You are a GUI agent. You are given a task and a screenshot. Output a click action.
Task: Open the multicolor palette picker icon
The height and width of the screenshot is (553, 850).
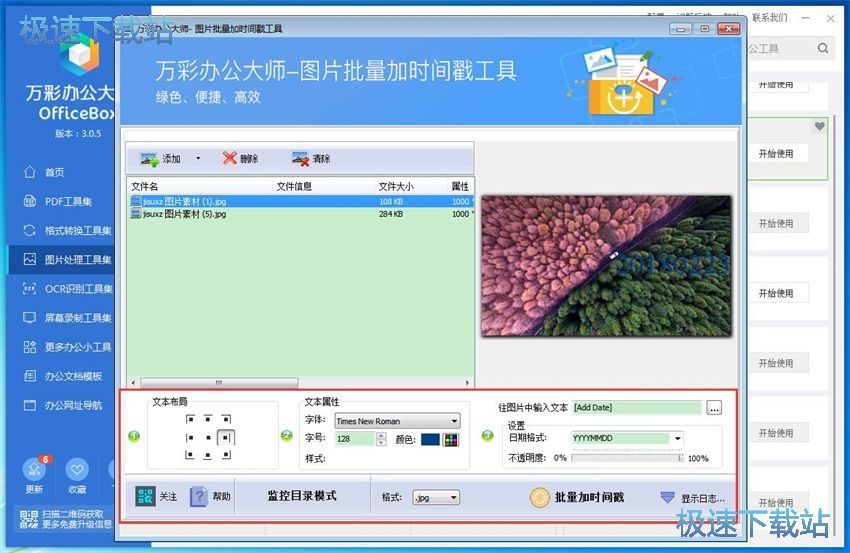tap(451, 439)
